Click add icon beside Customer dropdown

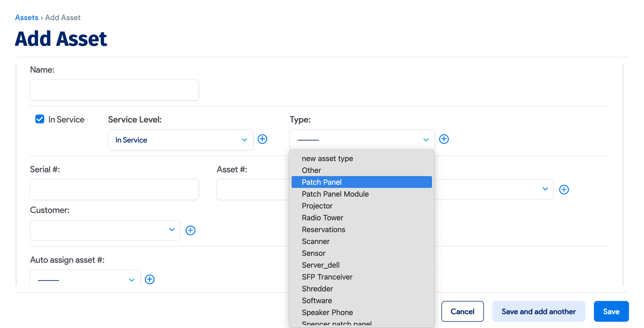click(x=190, y=230)
